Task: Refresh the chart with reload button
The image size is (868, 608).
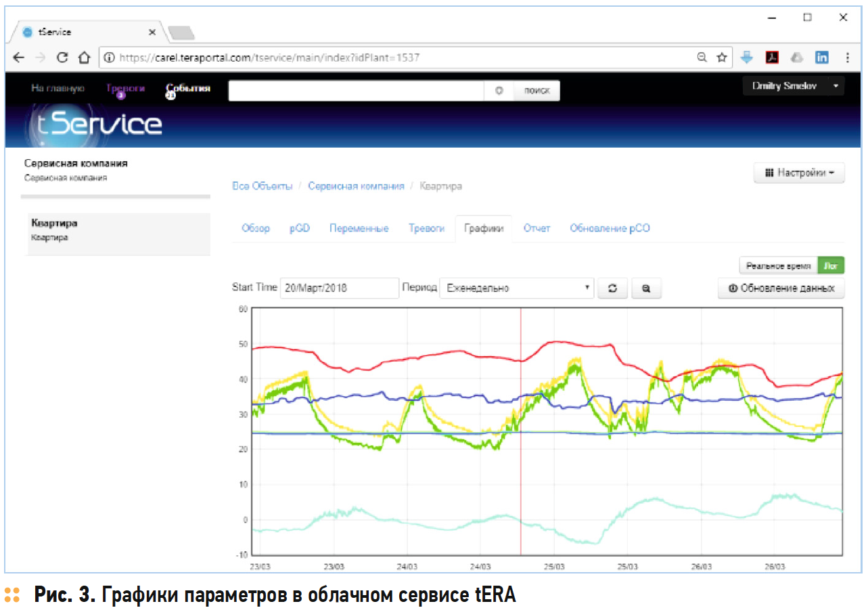Action: point(612,288)
